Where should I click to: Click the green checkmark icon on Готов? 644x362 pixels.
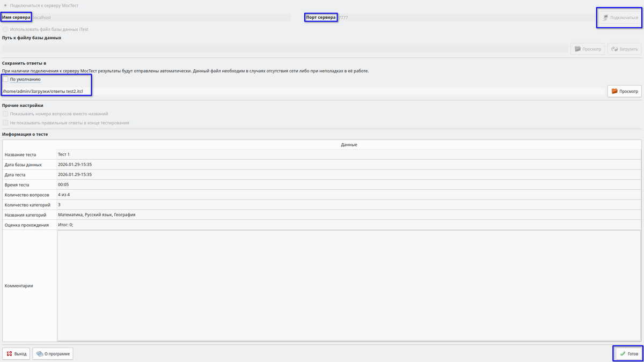[623, 354]
